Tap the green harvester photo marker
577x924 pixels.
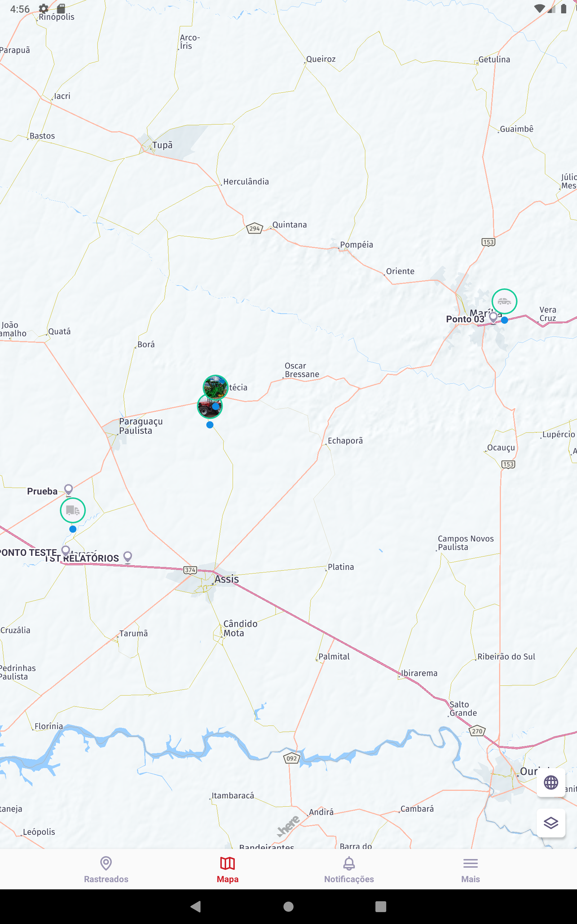[216, 387]
